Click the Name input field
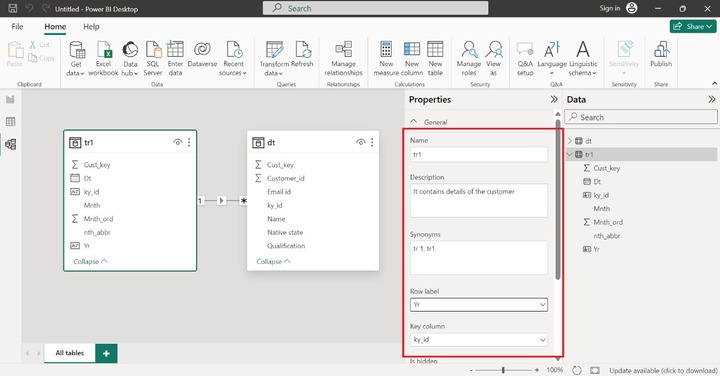Viewport: 720px width, 376px height. coord(478,155)
